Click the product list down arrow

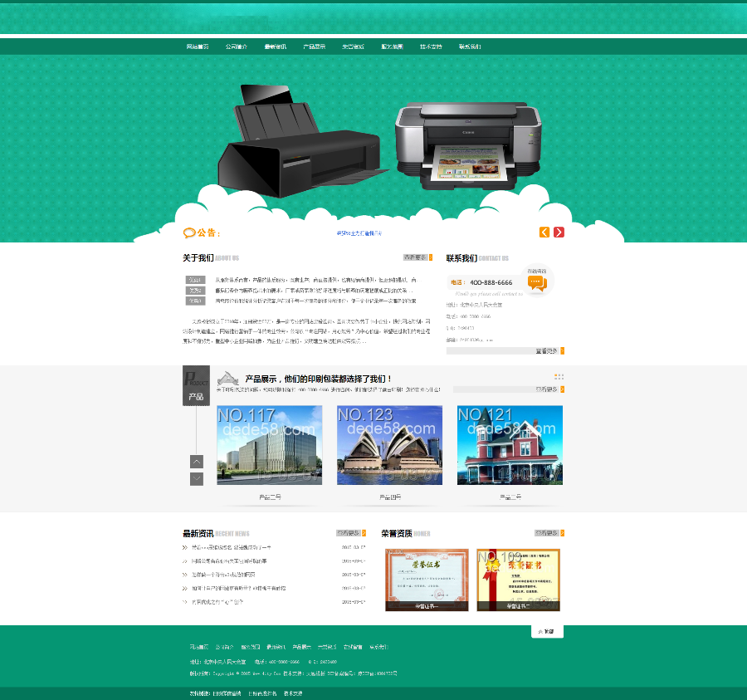[x=197, y=479]
